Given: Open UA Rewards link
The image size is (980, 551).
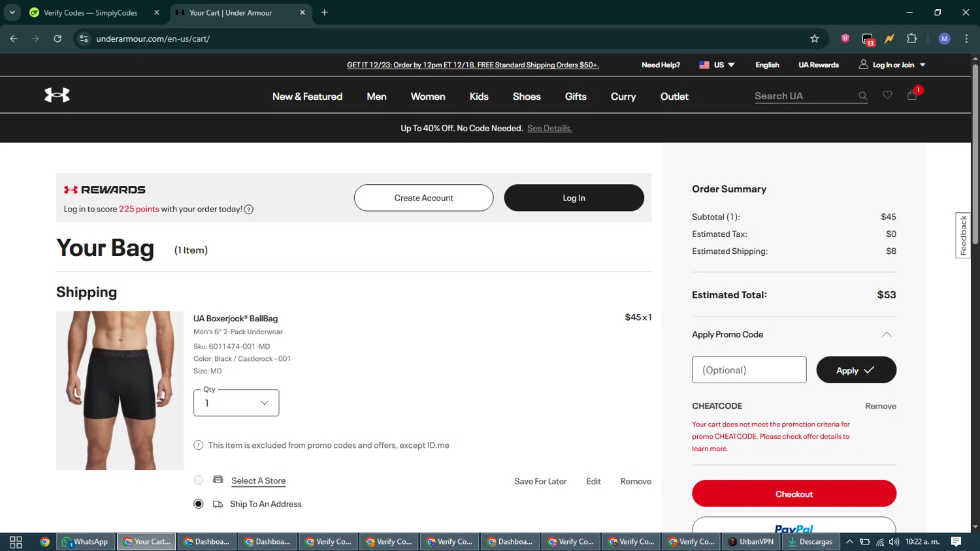Looking at the screenshot, I should point(819,65).
